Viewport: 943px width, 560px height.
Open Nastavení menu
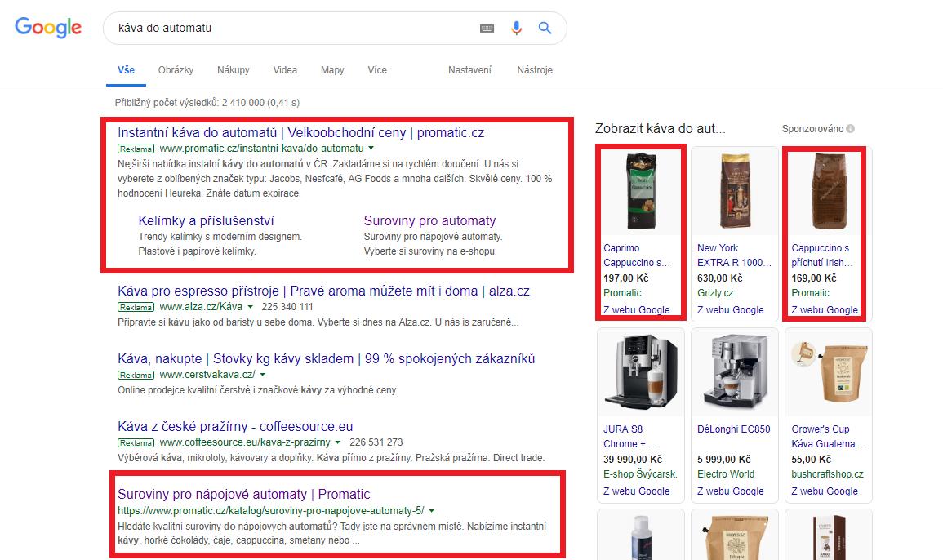(x=469, y=69)
